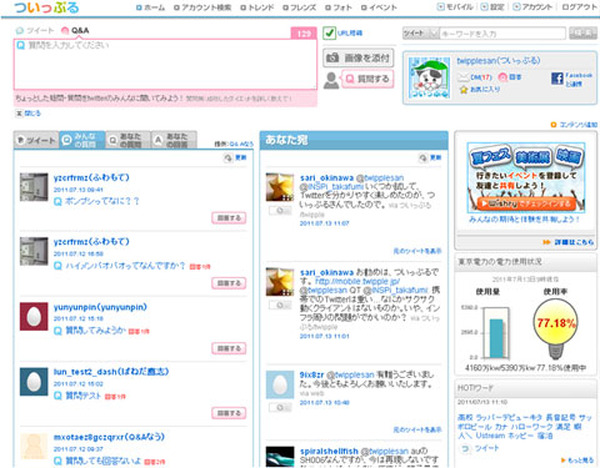The image size is (600, 468).
Task: Open mxotaez8gczqrxr(Q&Aなう) user link
Action: (109, 437)
